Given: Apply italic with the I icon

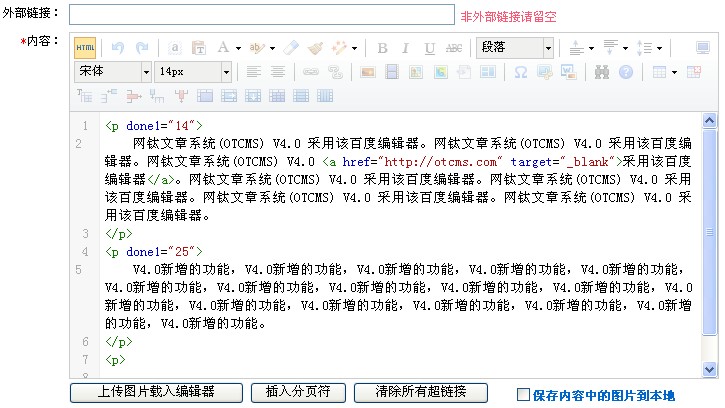Looking at the screenshot, I should (406, 47).
